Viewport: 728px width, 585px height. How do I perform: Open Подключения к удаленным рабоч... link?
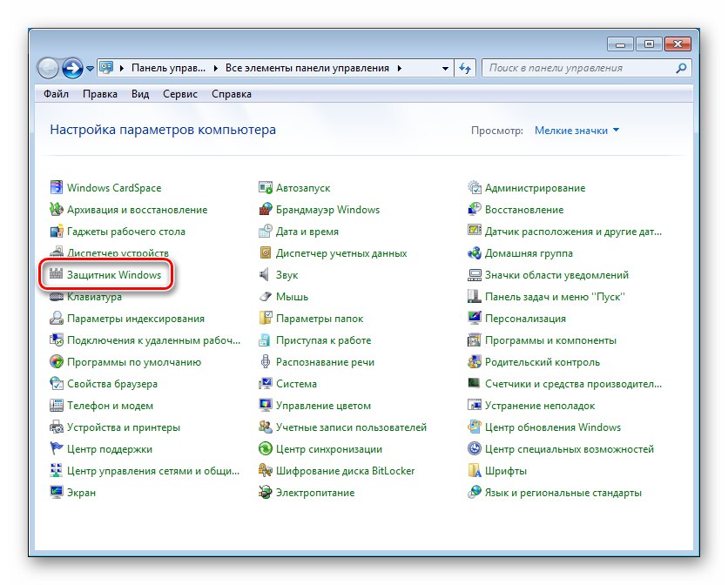153,340
